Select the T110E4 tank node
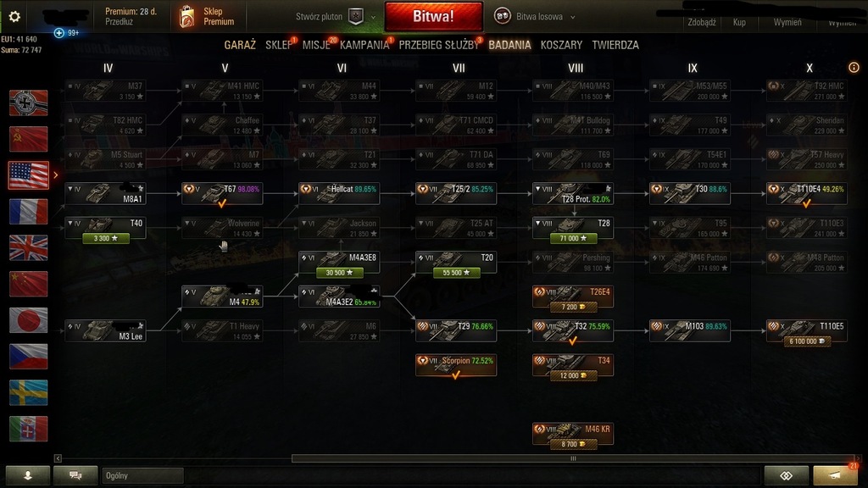Viewport: 868px width, 488px height. [x=807, y=194]
